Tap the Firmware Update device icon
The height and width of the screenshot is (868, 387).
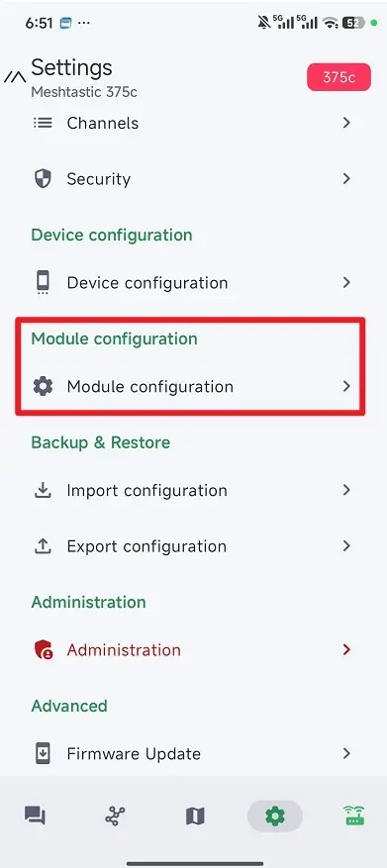(x=43, y=753)
